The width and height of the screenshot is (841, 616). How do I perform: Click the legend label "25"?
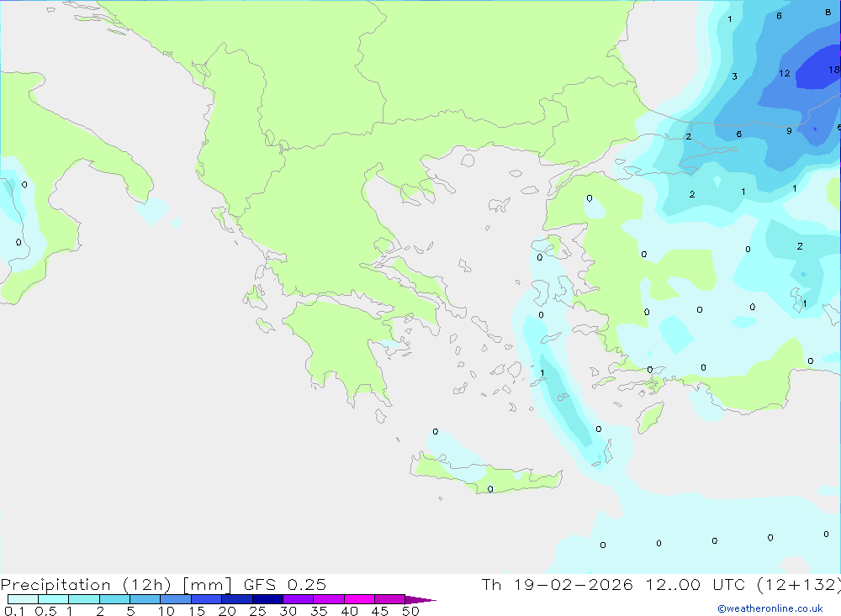[258, 611]
